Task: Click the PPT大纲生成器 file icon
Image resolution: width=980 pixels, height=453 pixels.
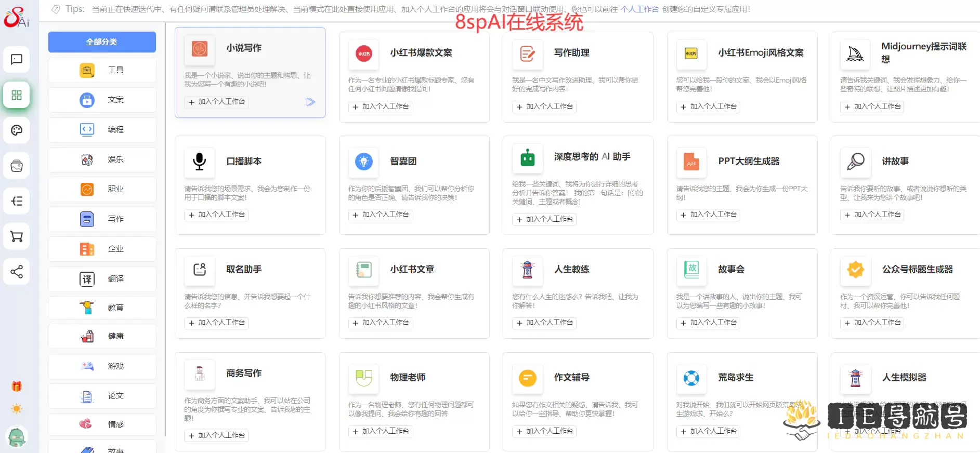Action: click(x=691, y=162)
